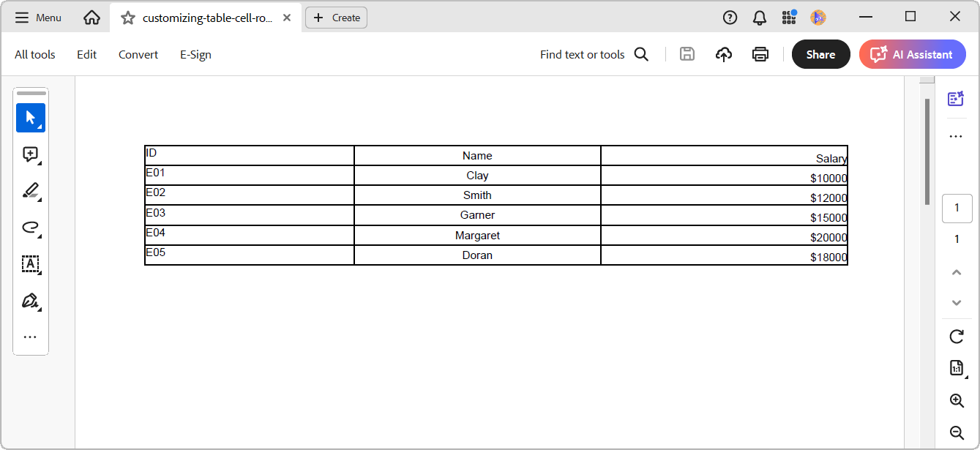Click the $18000 salary value
This screenshot has height=450, width=980.
(828, 258)
